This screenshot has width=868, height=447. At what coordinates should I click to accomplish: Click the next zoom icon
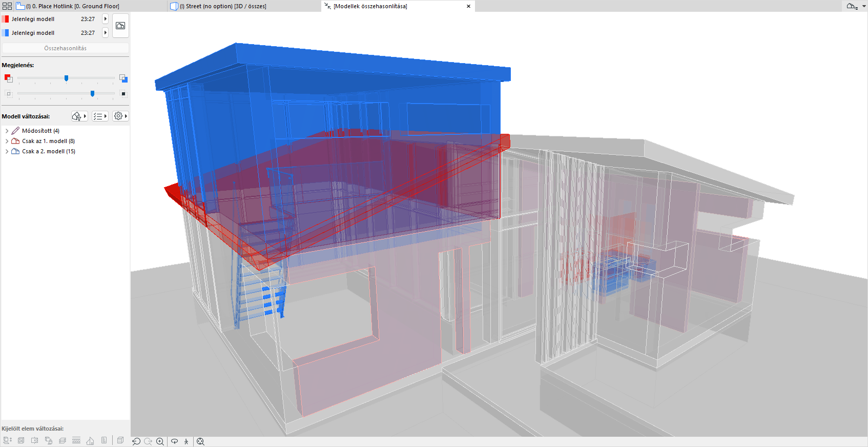(x=148, y=441)
